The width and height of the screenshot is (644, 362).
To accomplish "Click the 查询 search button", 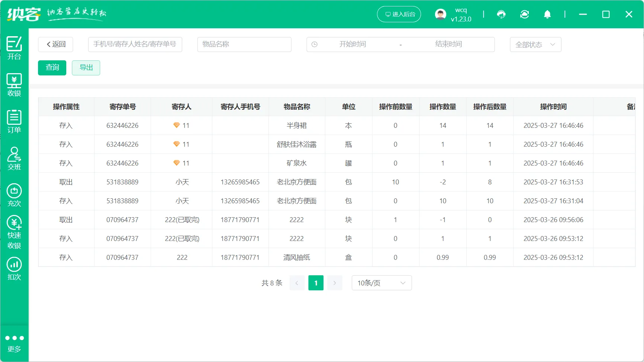I will pyautogui.click(x=52, y=68).
